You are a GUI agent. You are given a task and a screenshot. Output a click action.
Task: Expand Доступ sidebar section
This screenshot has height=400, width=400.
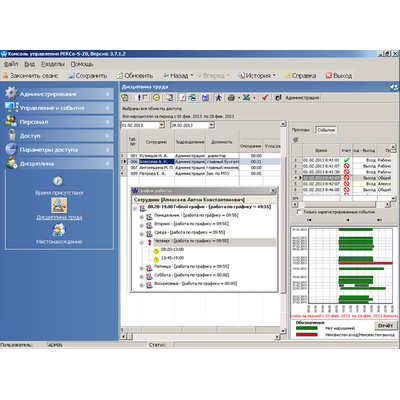pyautogui.click(x=59, y=136)
